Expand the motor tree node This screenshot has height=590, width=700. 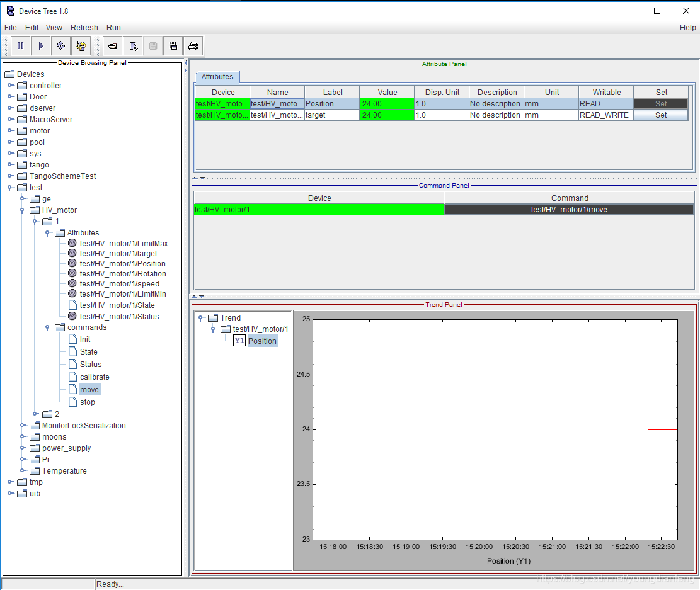pos(10,131)
